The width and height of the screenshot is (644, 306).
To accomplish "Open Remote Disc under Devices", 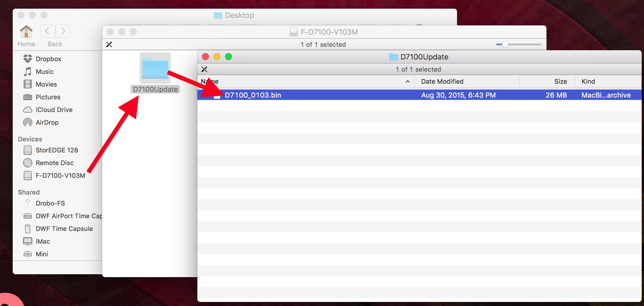I will click(48, 163).
